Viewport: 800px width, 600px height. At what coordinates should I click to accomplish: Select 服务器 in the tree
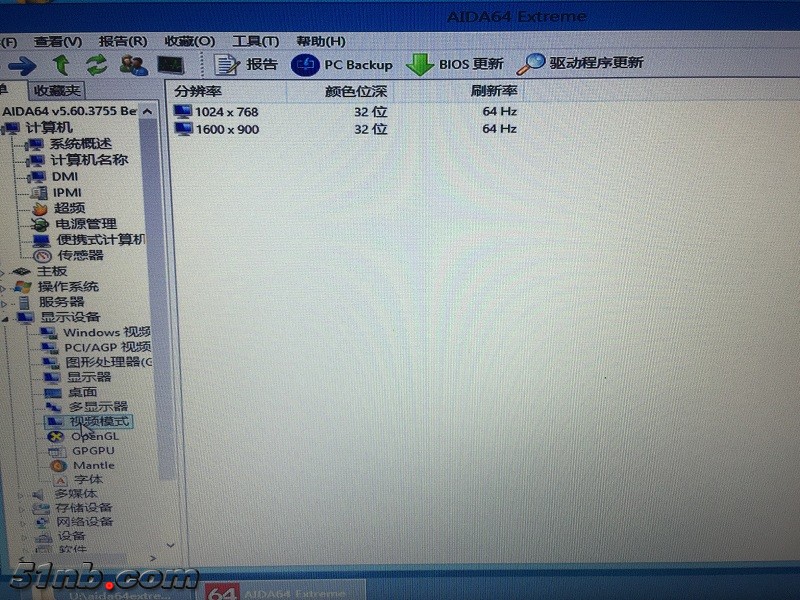(x=61, y=302)
